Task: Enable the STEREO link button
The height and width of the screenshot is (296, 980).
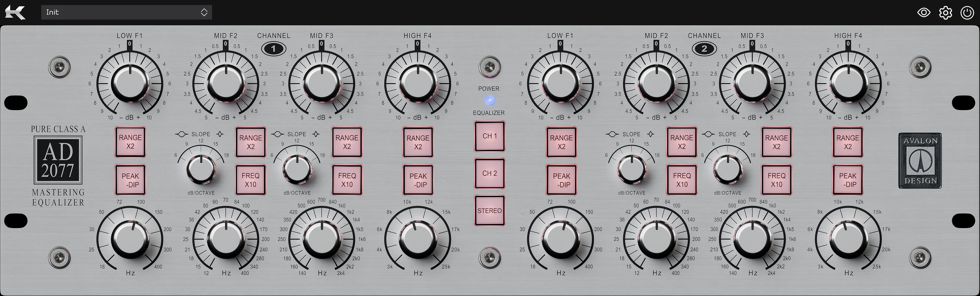Action: coord(490,211)
